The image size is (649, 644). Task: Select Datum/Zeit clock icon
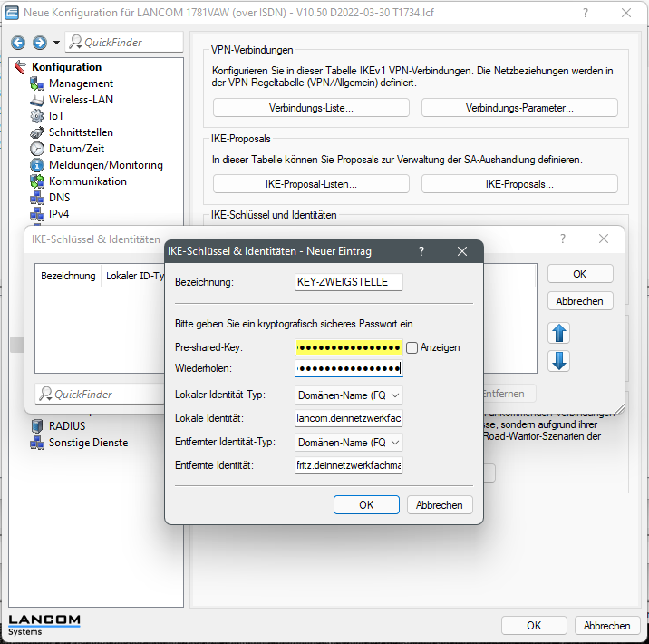click(37, 149)
